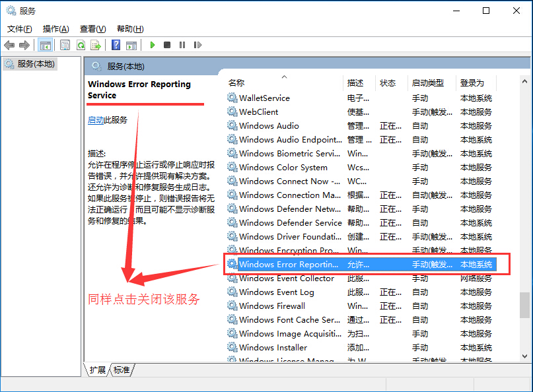Select the Windows Firewall service row

point(272,306)
